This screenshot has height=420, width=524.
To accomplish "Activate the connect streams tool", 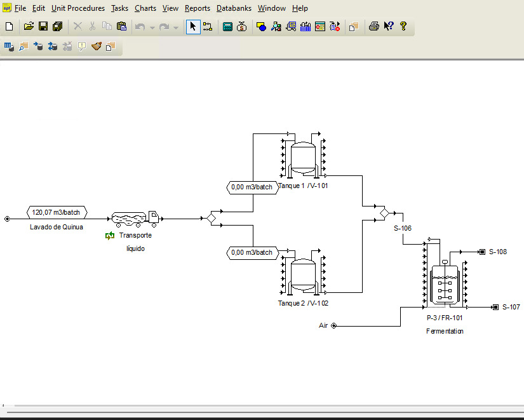I will [x=208, y=27].
